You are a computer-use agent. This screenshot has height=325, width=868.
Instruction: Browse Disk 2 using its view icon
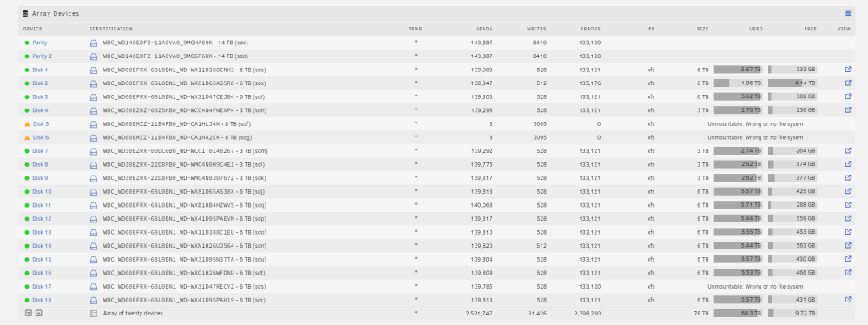pyautogui.click(x=847, y=83)
